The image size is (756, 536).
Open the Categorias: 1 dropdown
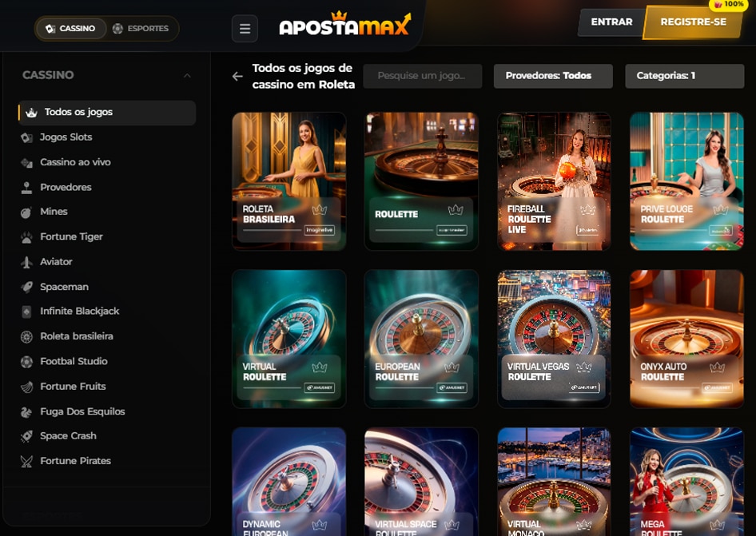(685, 76)
